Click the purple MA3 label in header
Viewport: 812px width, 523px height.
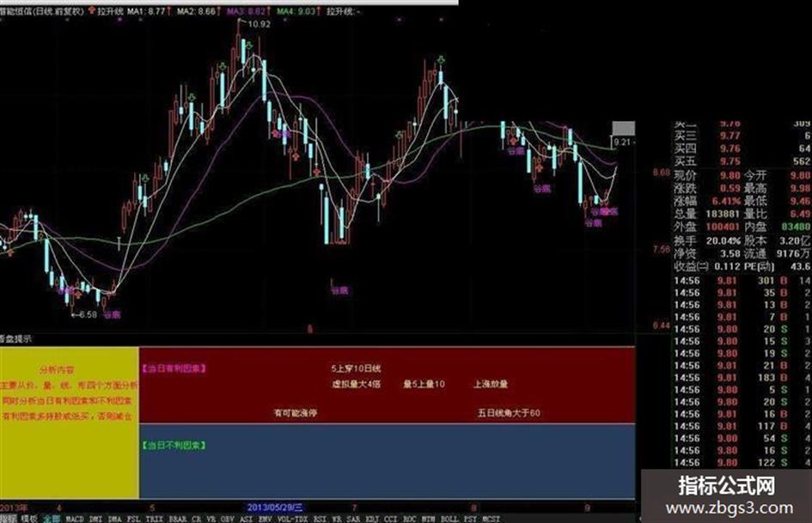(x=246, y=10)
